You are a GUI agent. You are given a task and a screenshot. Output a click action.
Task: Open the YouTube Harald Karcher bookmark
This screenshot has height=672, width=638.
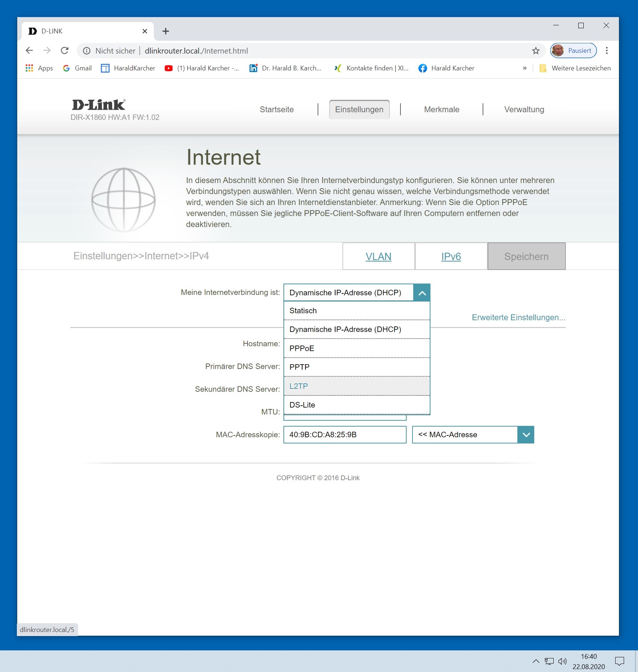(x=202, y=68)
